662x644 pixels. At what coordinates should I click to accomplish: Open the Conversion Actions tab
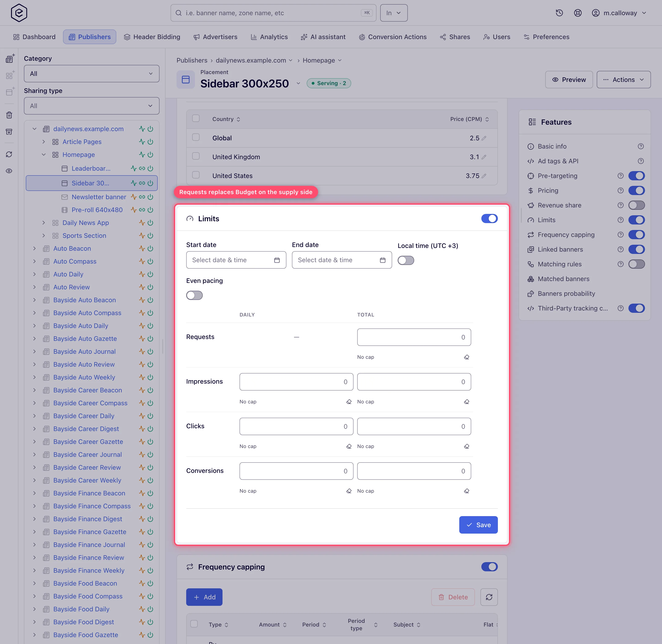click(x=393, y=37)
